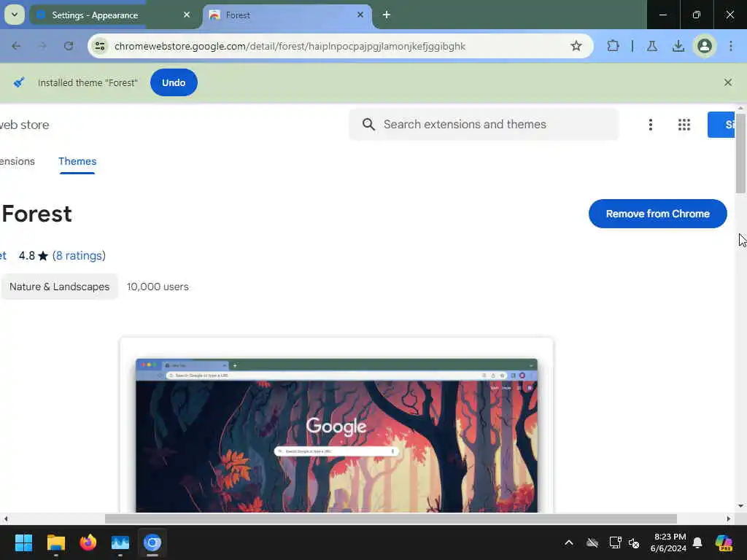The image size is (747, 560).
Task: Open the 8 ratings link
Action: click(x=79, y=256)
